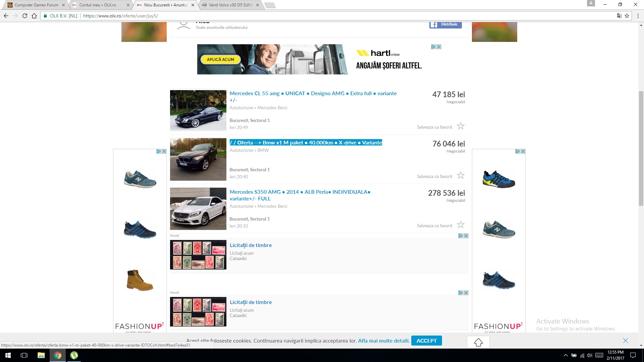Open Afla mai multe detalii link
Image resolution: width=644 pixels, height=362 pixels.
coord(384,341)
